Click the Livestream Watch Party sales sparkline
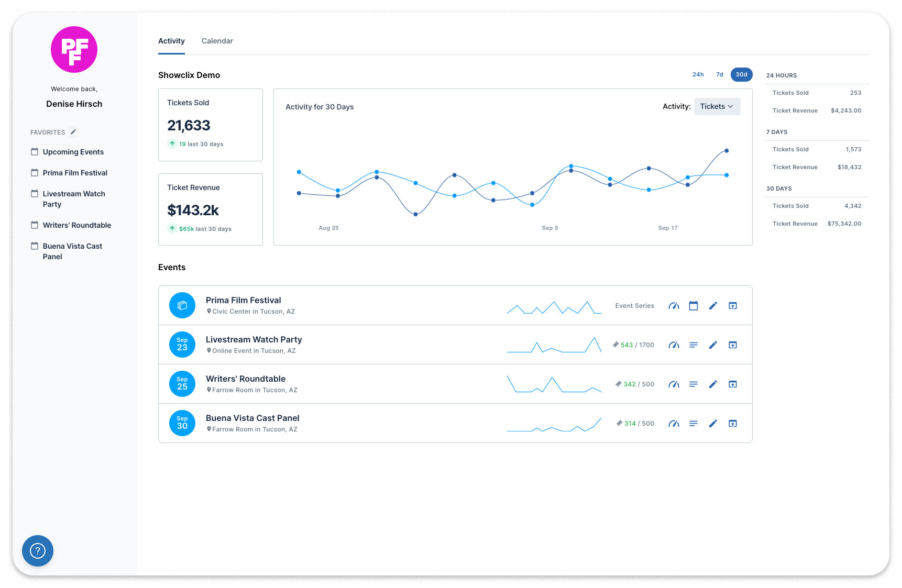Image resolution: width=902 pixels, height=588 pixels. (554, 345)
